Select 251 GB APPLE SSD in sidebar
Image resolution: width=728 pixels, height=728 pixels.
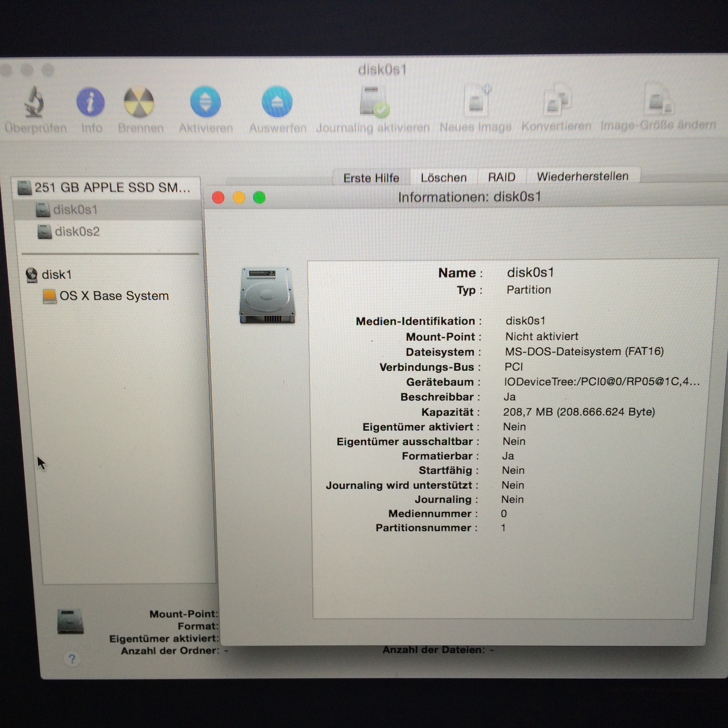(x=112, y=187)
